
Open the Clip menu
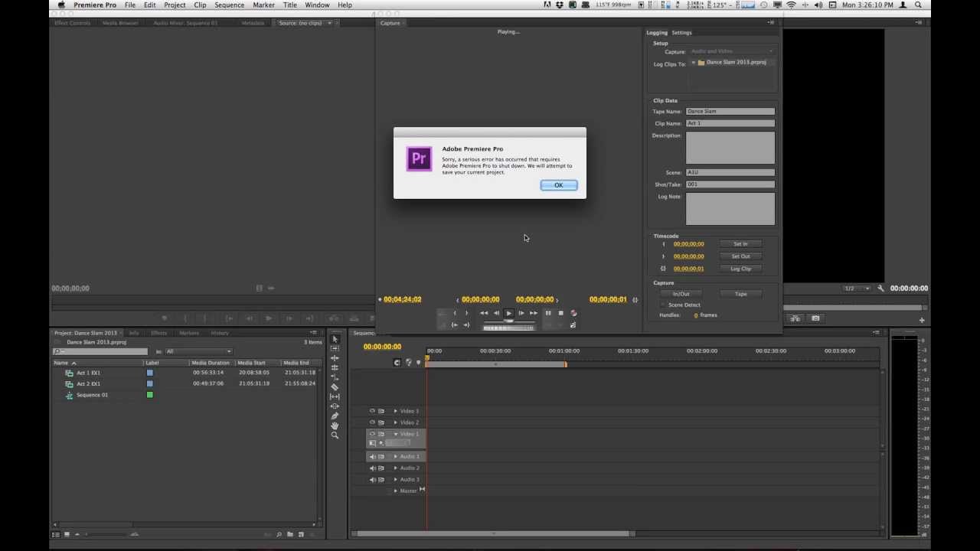coord(200,5)
